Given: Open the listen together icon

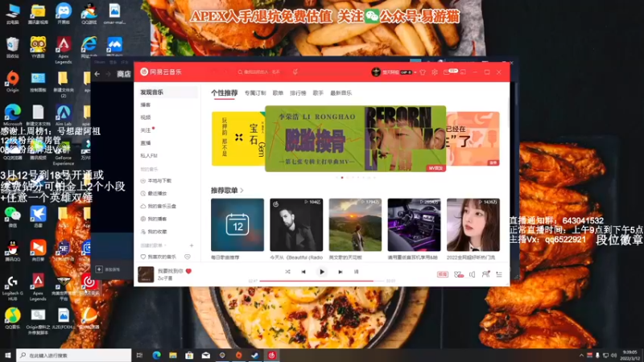Looking at the screenshot, I should pos(486,274).
